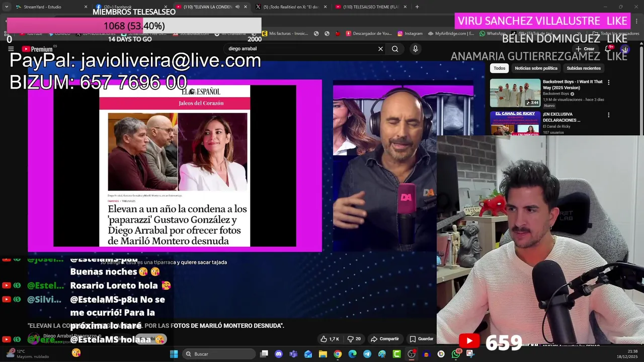
Task: Open the YouTube guide hamburger menu
Action: coord(11,49)
